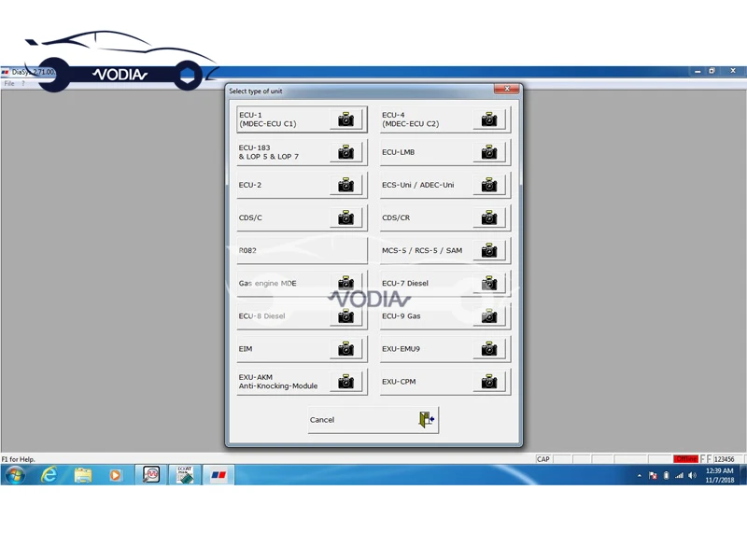Launch Internet Explorer from taskbar

(49, 475)
